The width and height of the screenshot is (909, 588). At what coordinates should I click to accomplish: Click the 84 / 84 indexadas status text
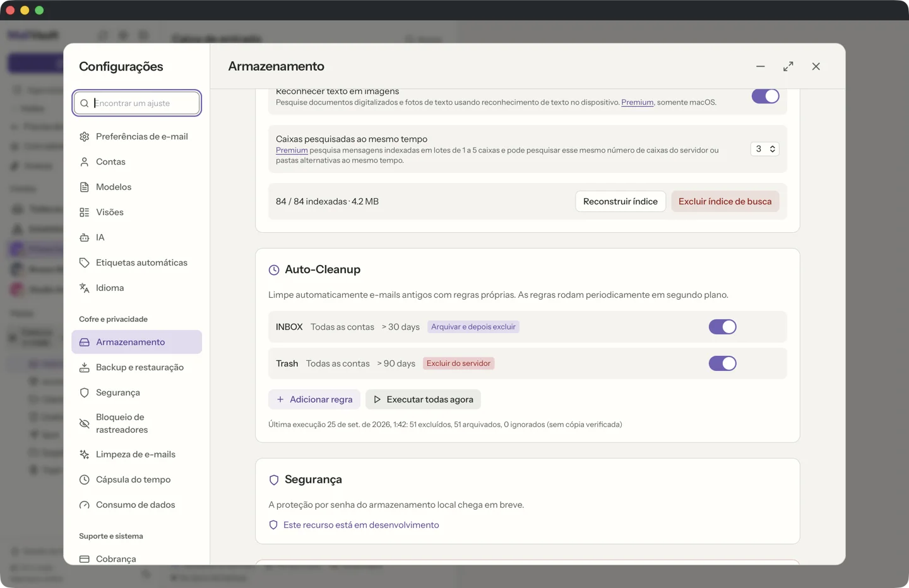tap(327, 201)
